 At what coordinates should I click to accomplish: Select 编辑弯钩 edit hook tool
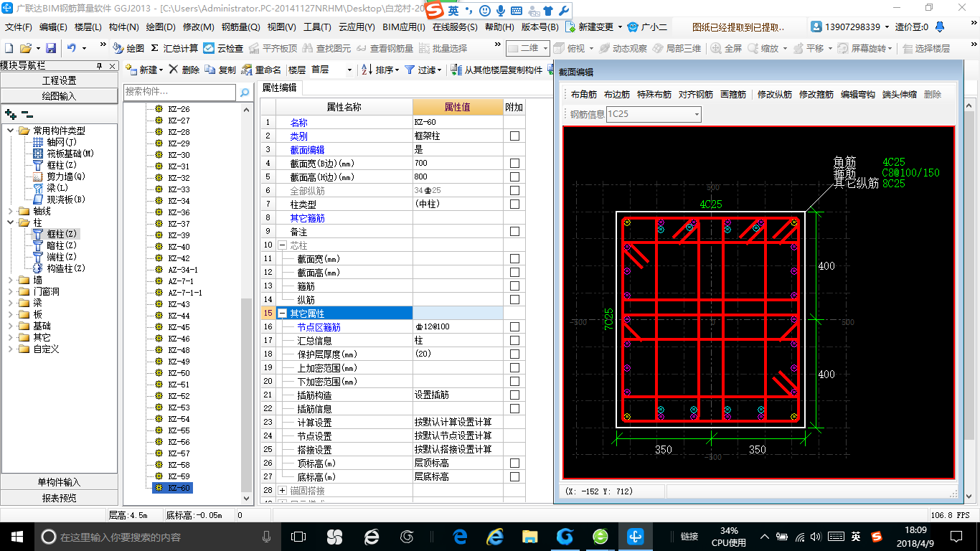pyautogui.click(x=858, y=94)
